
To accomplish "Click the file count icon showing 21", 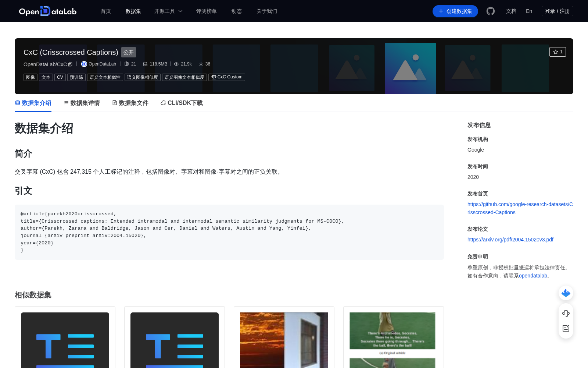I will pos(127,64).
